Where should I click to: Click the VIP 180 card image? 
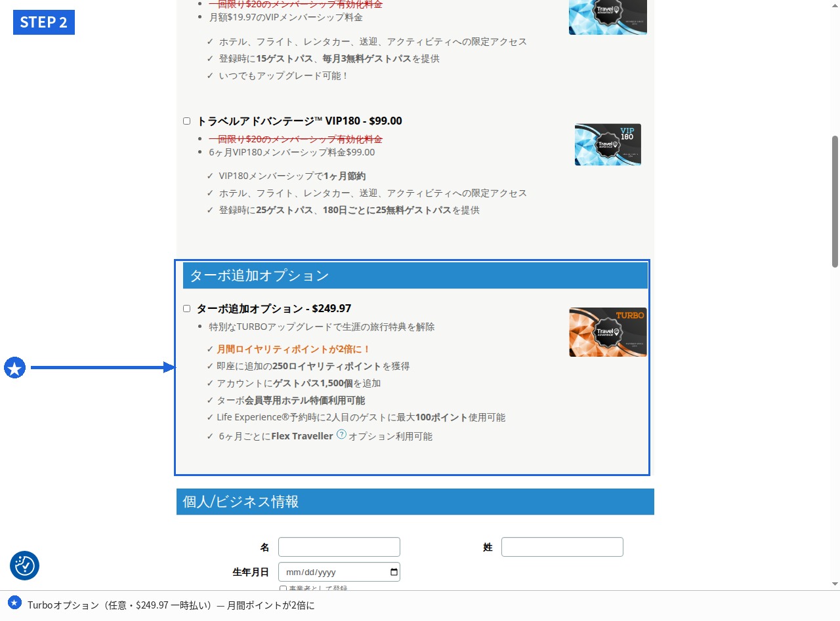click(608, 144)
